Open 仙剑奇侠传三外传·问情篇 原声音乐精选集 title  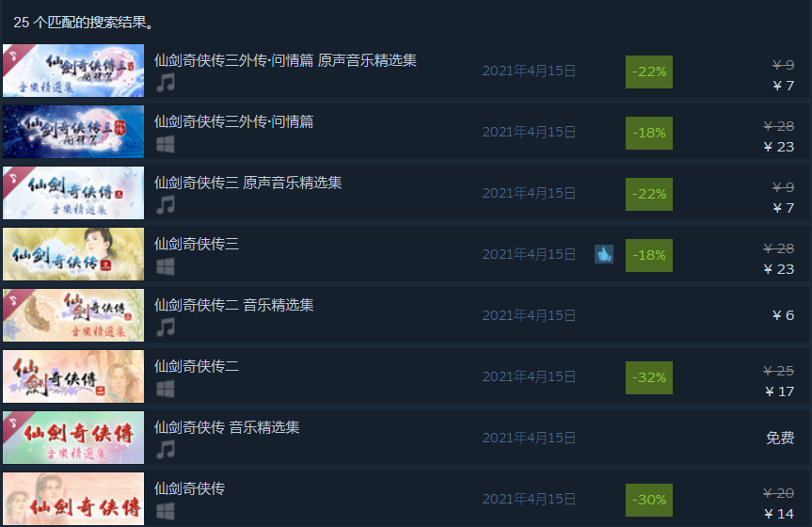click(x=285, y=60)
